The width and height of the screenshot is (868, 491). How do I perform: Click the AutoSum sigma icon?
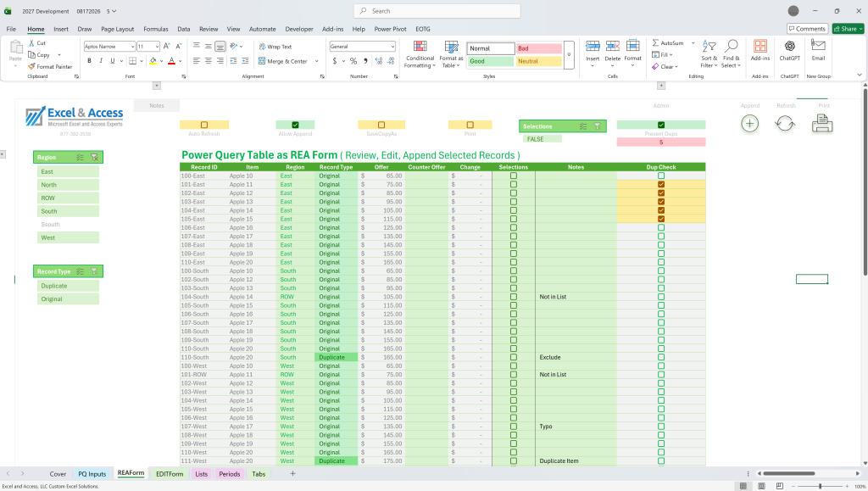tap(655, 42)
